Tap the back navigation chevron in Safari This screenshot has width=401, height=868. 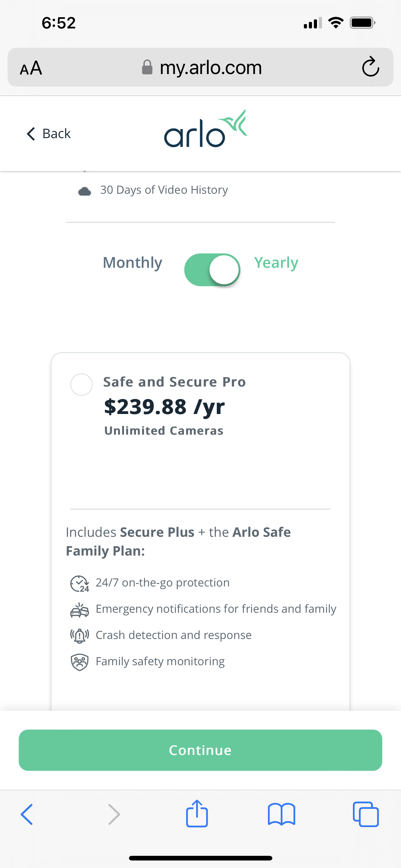27,814
